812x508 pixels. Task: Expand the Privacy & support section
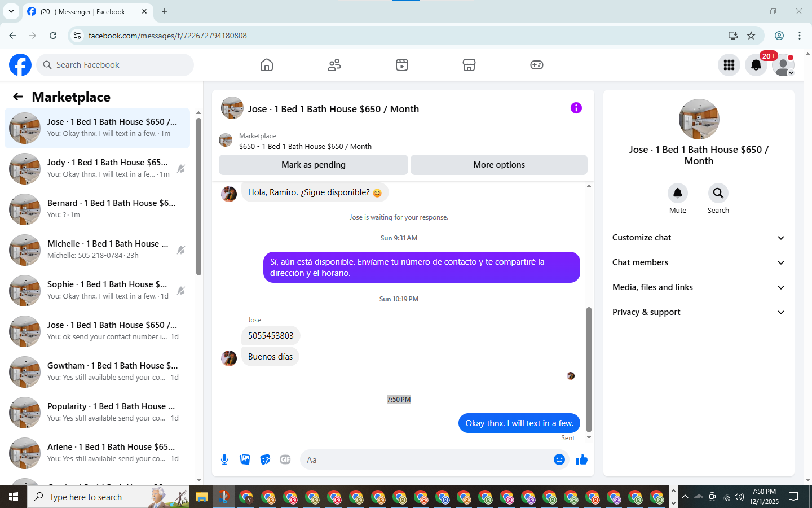pyautogui.click(x=699, y=312)
